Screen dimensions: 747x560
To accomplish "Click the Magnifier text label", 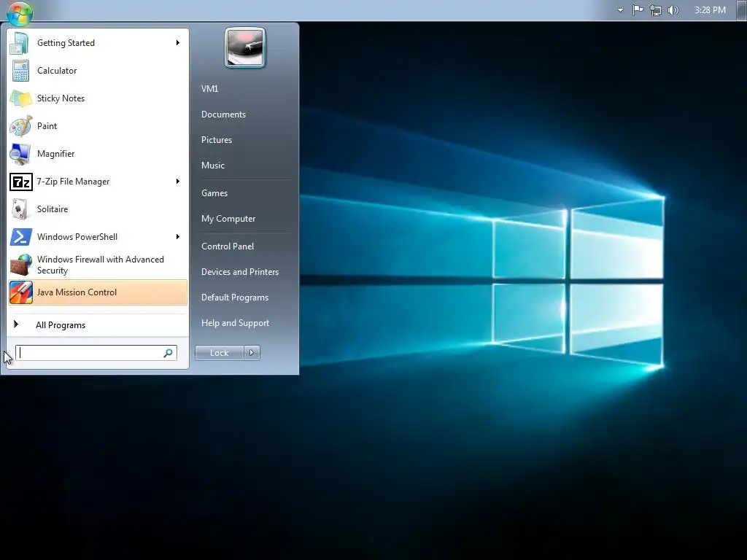I will point(55,154).
